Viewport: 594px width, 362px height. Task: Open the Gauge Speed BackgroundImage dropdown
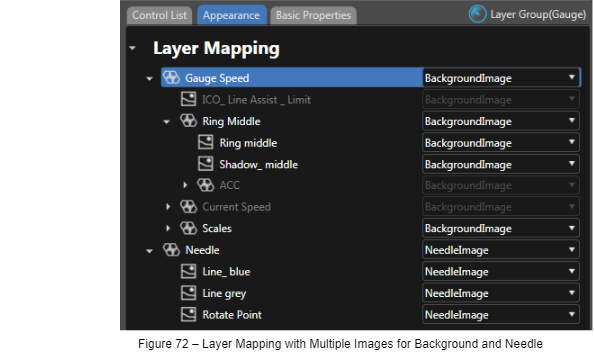pyautogui.click(x=501, y=78)
